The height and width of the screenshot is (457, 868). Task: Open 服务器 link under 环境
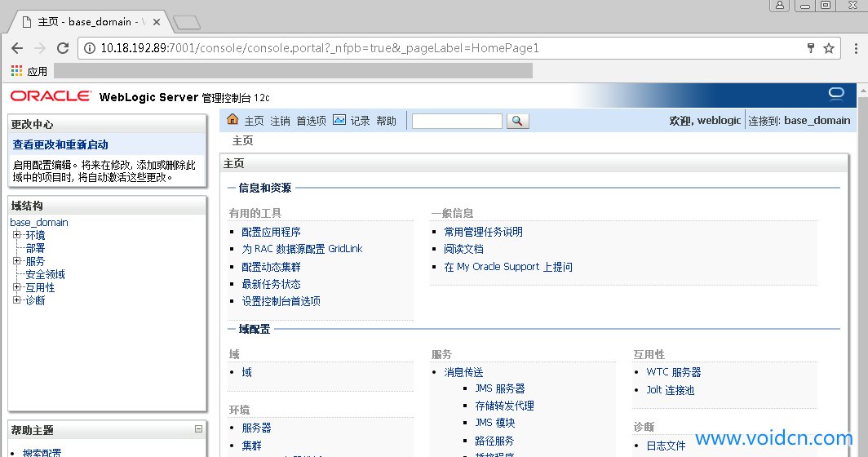click(x=257, y=428)
